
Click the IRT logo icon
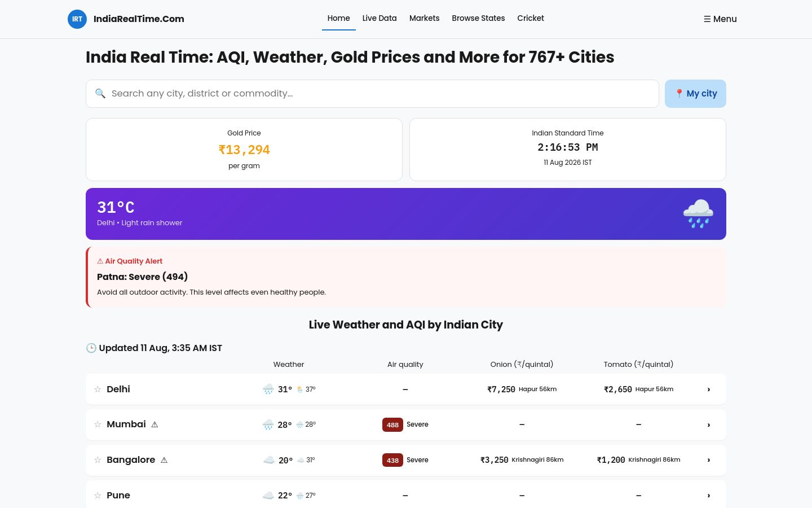coord(77,19)
